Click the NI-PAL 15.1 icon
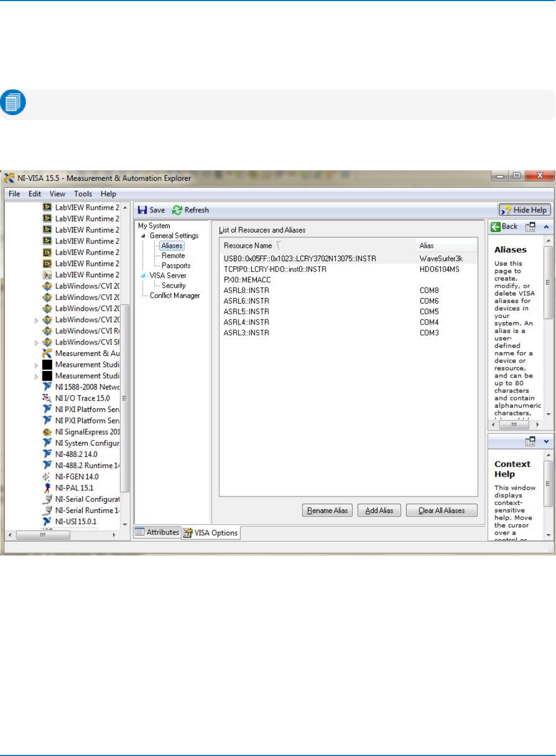Image resolution: width=556 pixels, height=756 pixels. pyautogui.click(x=47, y=488)
